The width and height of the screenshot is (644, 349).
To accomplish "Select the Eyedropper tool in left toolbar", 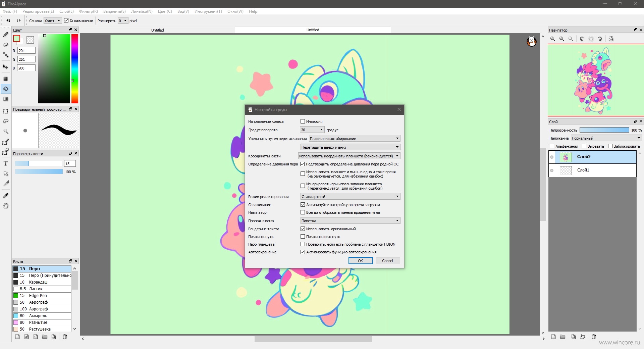I will click(x=5, y=196).
